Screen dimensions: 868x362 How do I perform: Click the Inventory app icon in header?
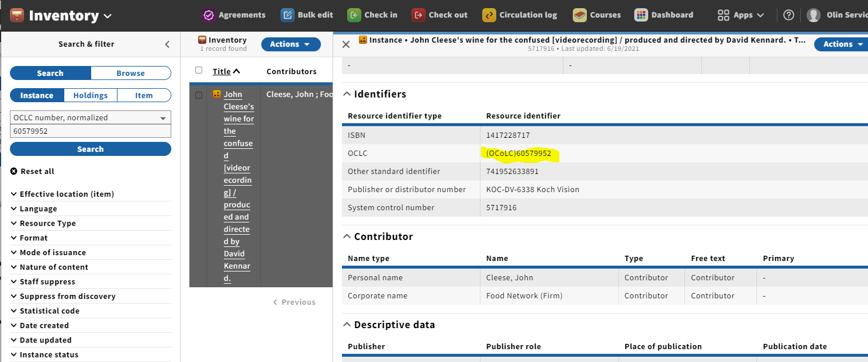click(x=17, y=15)
